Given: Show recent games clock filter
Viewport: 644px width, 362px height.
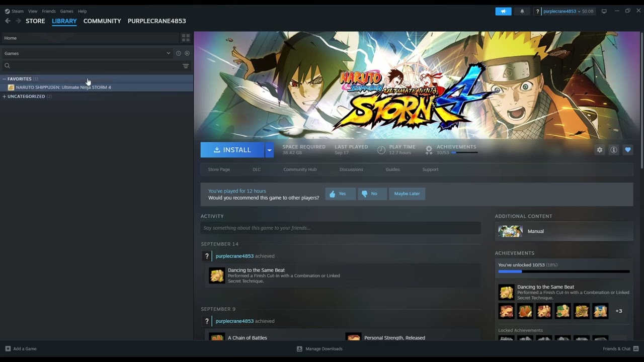Looking at the screenshot, I should (178, 53).
